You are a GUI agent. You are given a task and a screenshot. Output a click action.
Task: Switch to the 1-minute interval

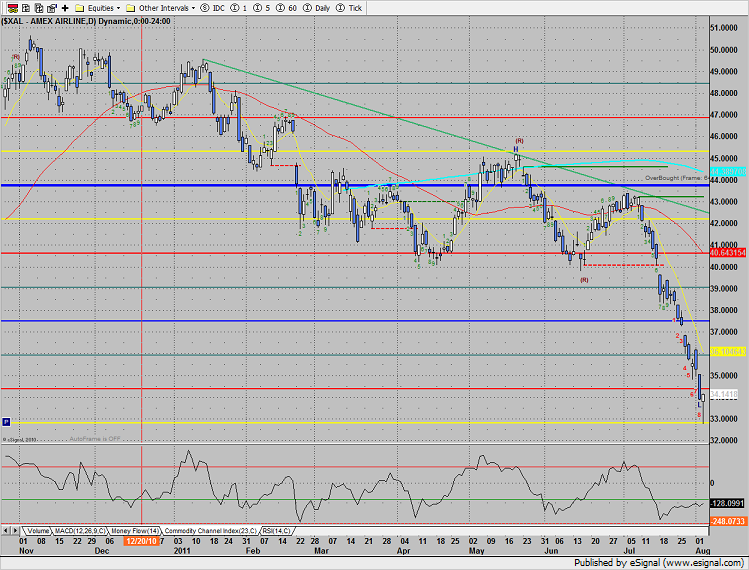click(238, 8)
